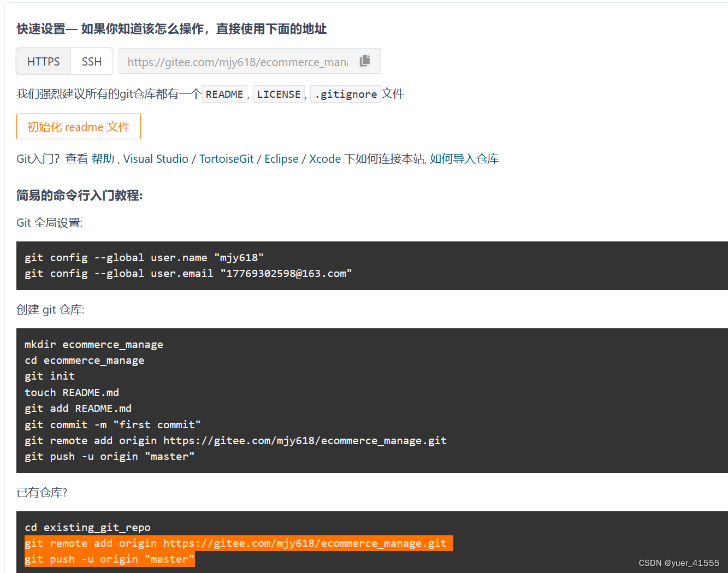Open the 帮助 link
The height and width of the screenshot is (573, 728).
coord(103,159)
